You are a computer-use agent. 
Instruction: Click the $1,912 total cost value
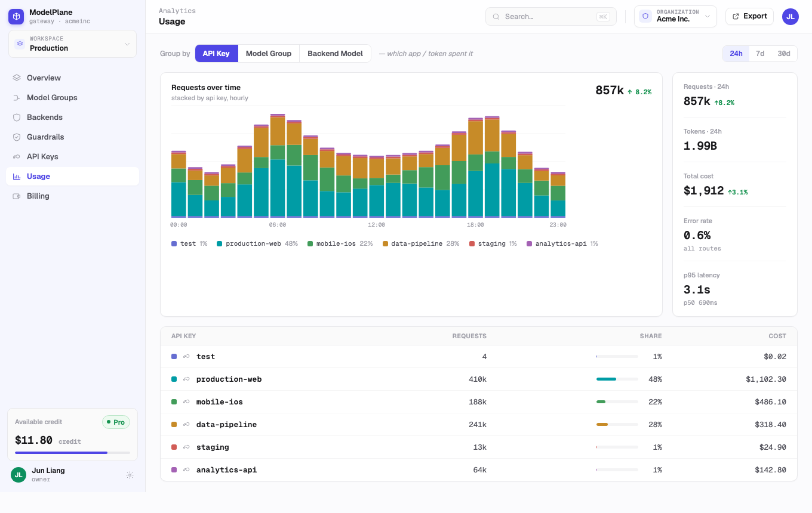(704, 191)
